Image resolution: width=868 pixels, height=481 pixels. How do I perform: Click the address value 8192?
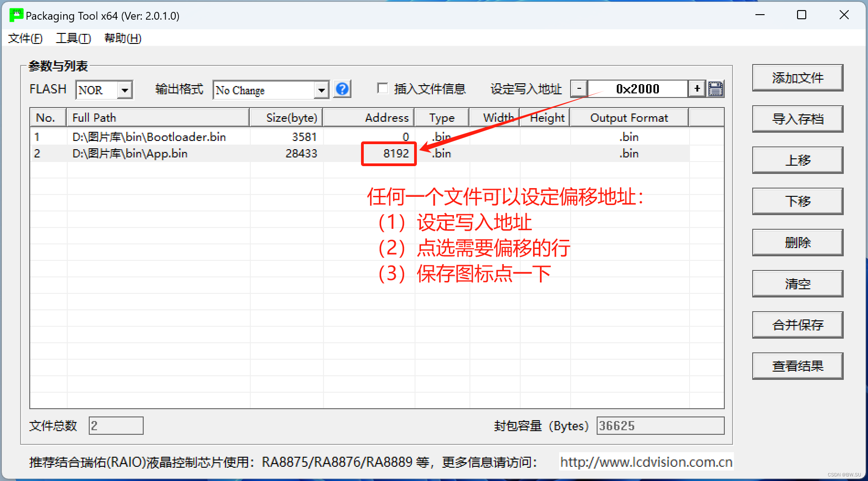click(396, 153)
